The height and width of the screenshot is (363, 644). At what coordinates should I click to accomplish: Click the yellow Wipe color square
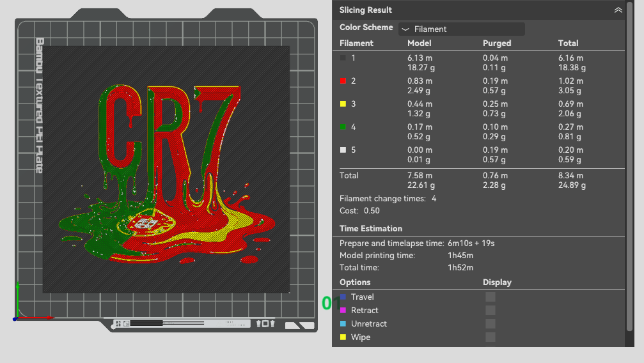[x=343, y=337]
